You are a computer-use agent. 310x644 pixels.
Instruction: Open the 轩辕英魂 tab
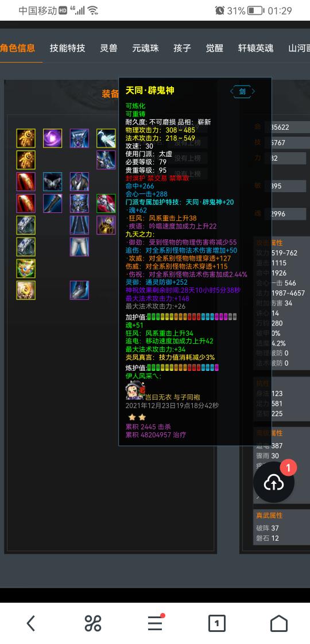click(256, 48)
